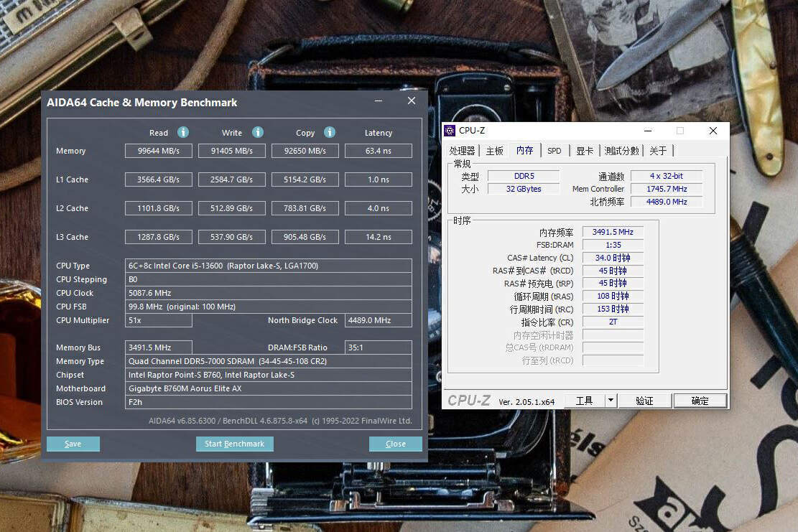Click the Memory Read value 99644 MB/s
This screenshot has width=798, height=532.
pos(159,151)
